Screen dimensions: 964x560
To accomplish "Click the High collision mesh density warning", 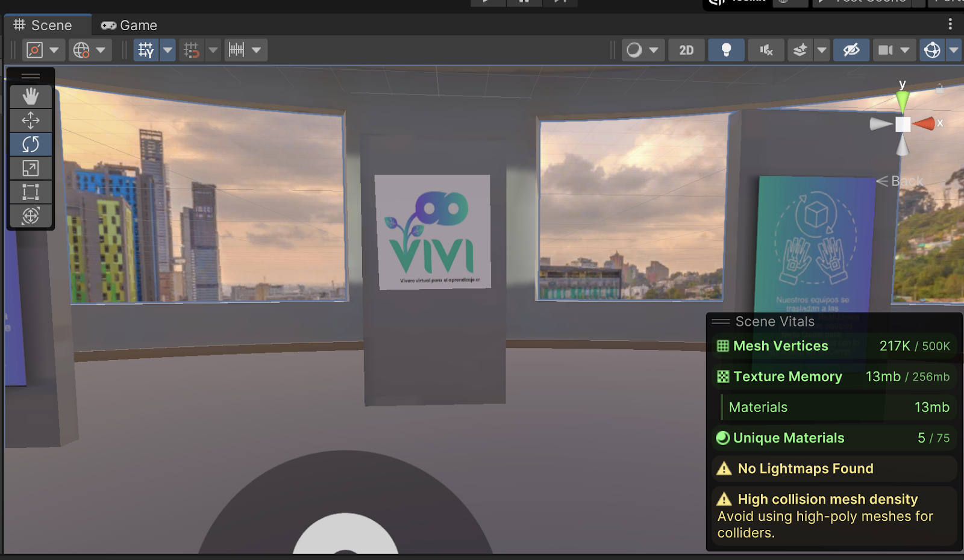I will [x=834, y=516].
